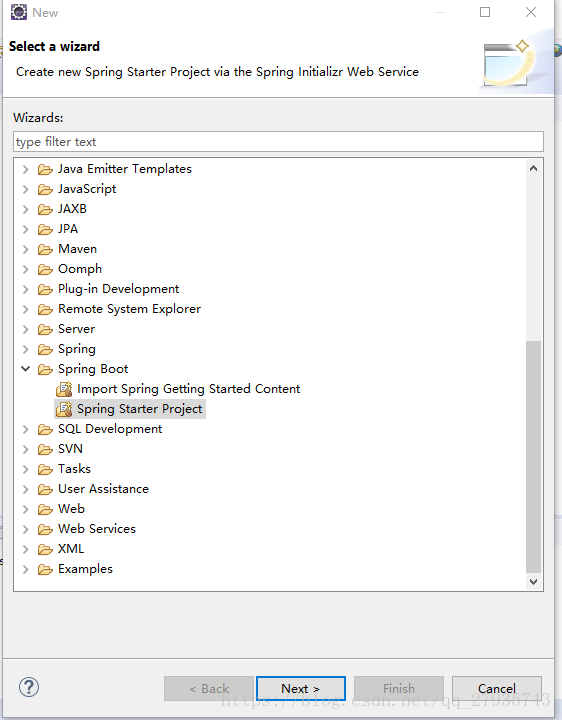Click the JavaScript folder icon
Screen dimensions: 562x720
tap(45, 190)
